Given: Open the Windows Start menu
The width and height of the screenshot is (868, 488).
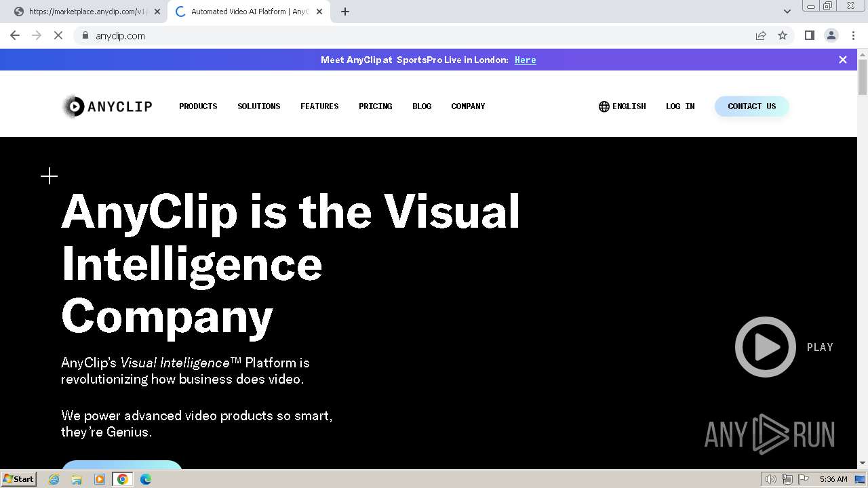Looking at the screenshot, I should click(x=18, y=479).
